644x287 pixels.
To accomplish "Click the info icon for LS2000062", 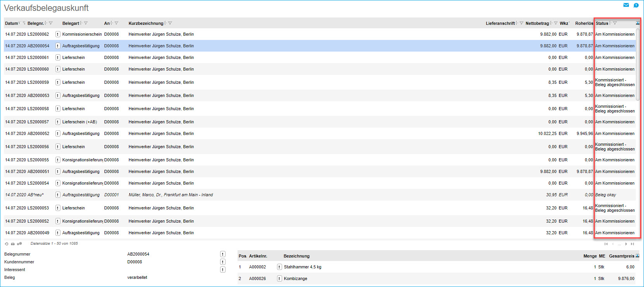I will tap(58, 34).
